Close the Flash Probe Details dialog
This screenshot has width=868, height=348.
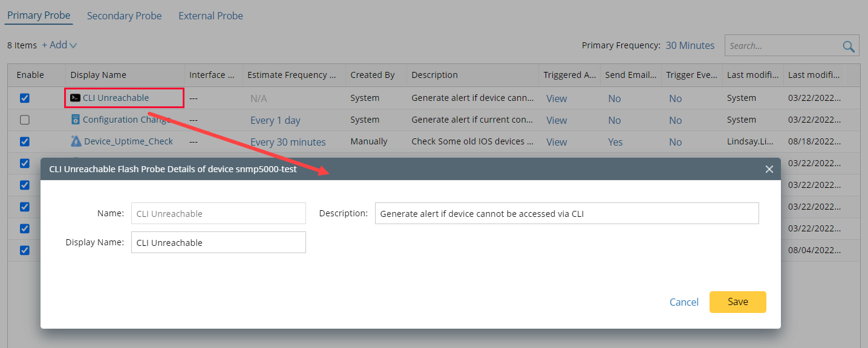[x=769, y=169]
